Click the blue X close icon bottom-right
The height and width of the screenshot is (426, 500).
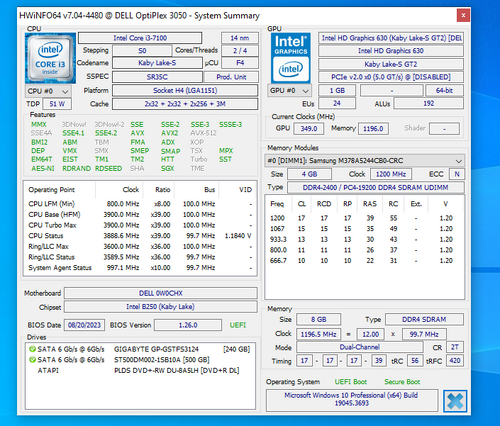click(455, 401)
